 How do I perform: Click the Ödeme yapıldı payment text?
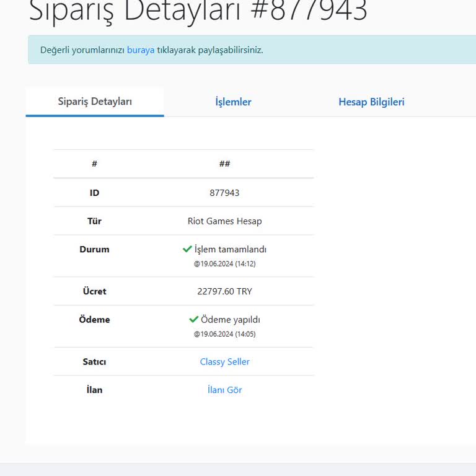point(231,320)
